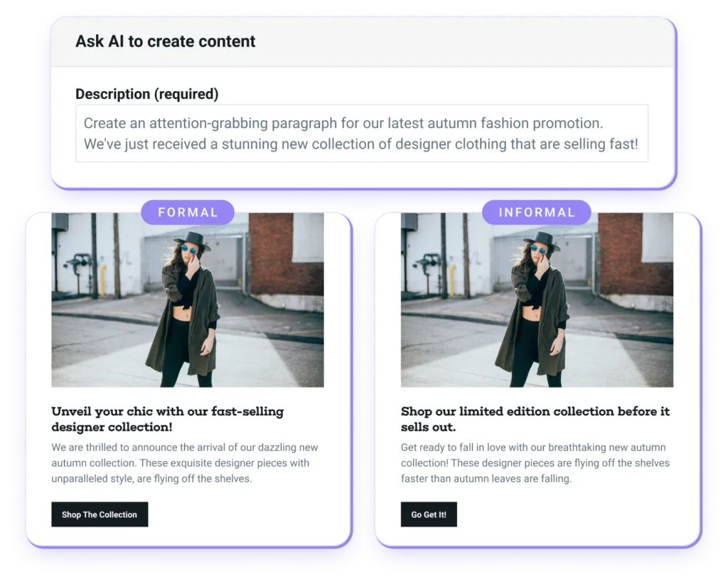The width and height of the screenshot is (728, 582).
Task: Click the 'Description (required)' label
Action: pyautogui.click(x=146, y=94)
